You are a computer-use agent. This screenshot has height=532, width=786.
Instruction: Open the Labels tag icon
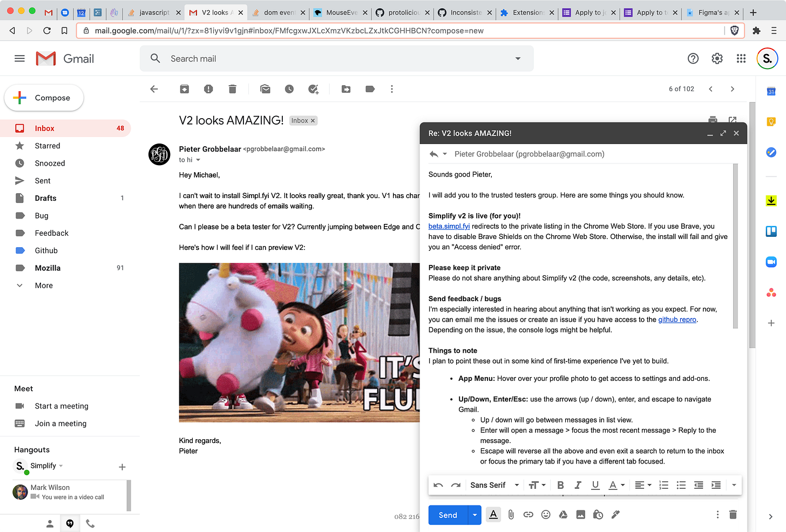click(x=370, y=89)
